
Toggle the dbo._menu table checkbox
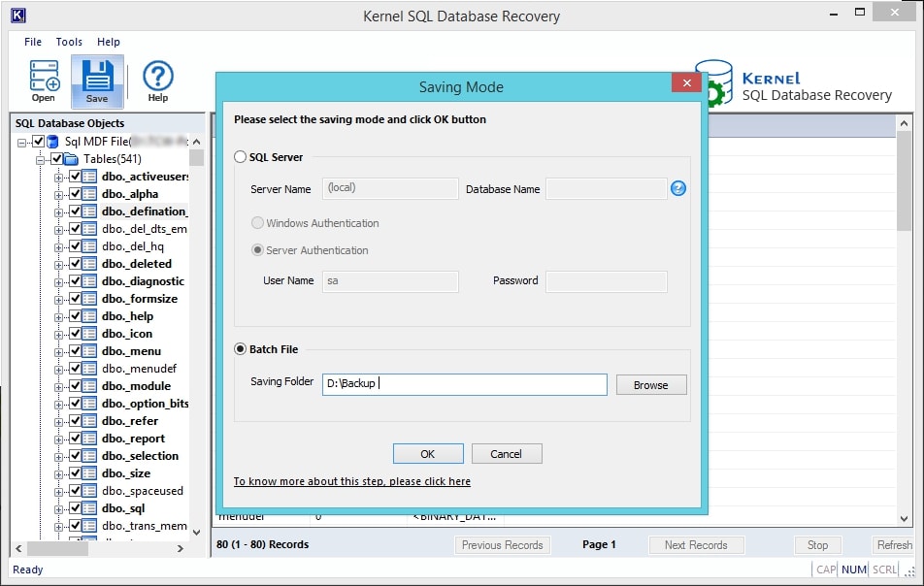click(74, 351)
